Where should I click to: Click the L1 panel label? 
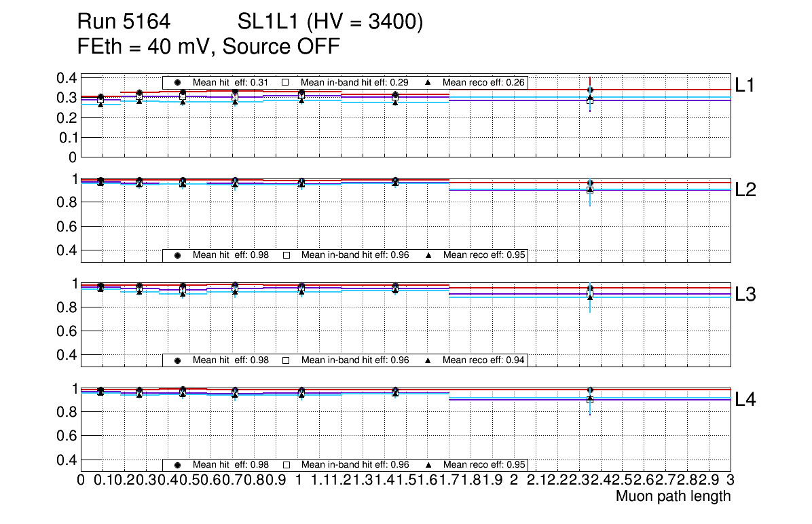tap(745, 84)
